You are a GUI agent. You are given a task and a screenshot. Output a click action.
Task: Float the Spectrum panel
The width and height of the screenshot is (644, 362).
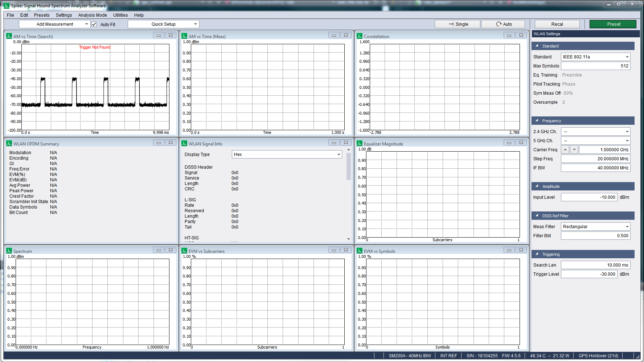(x=159, y=250)
